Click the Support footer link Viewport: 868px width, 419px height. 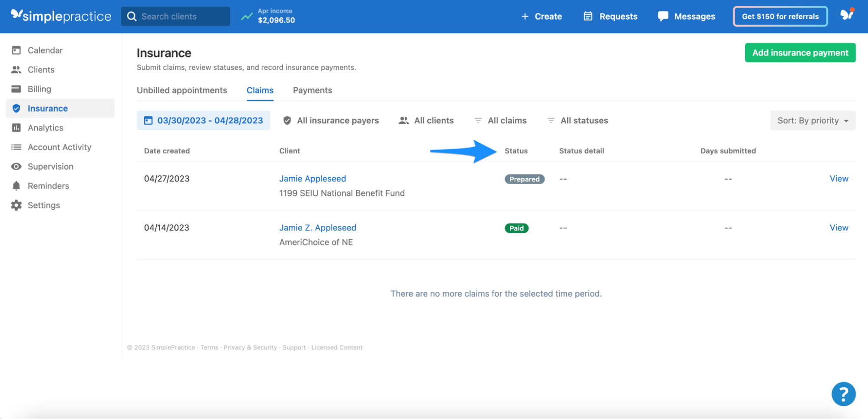[294, 348]
